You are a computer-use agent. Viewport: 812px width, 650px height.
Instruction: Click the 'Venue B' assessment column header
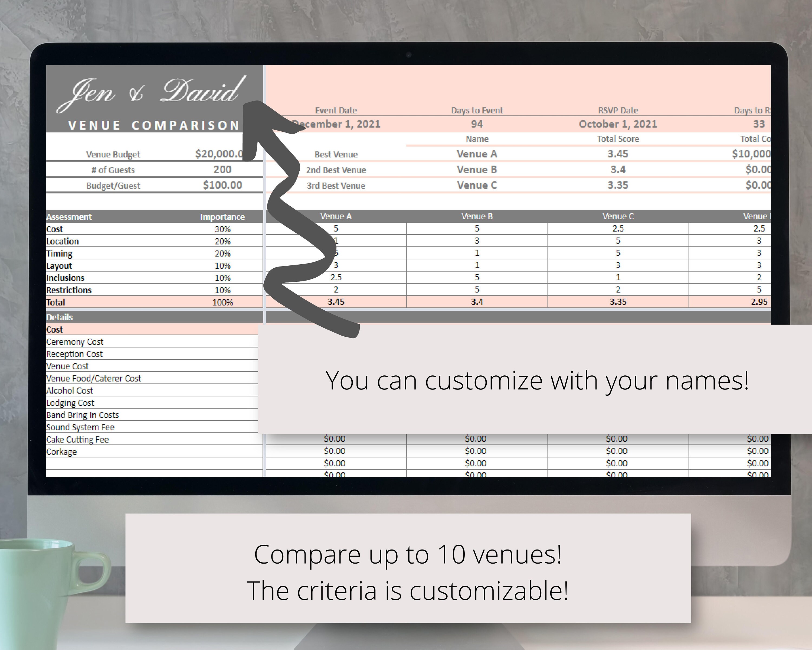pos(477,216)
